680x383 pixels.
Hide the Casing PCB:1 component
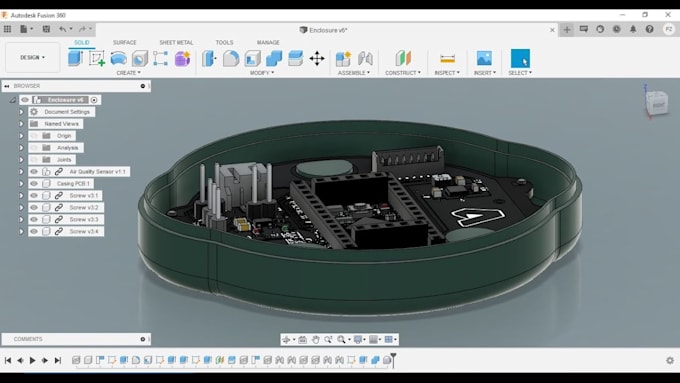pos(34,183)
